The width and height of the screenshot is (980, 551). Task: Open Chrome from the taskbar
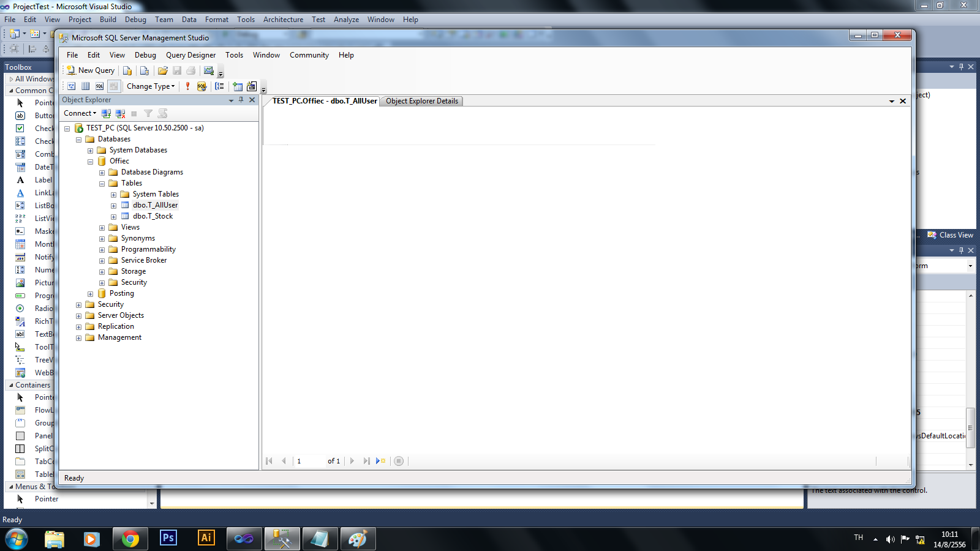(130, 539)
